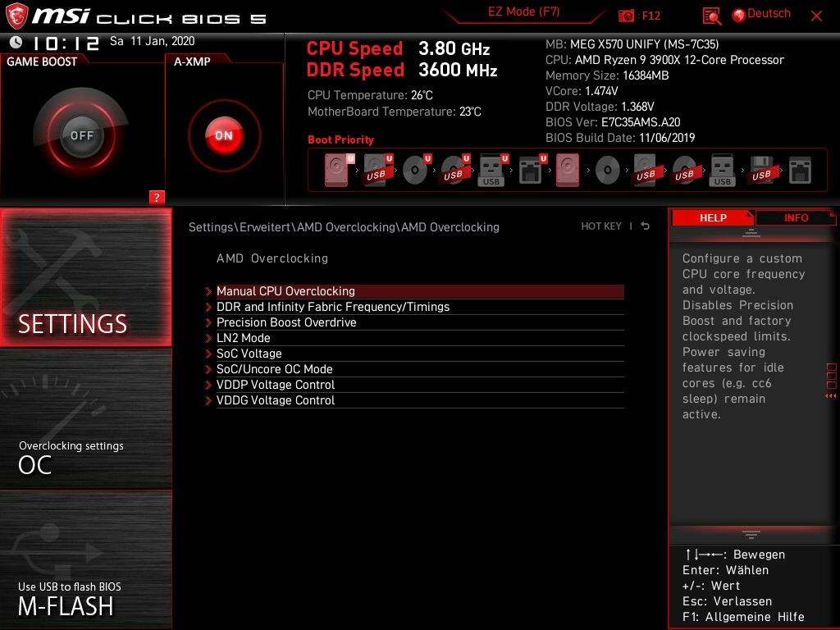Open the OC overclocking settings section
Image resolution: width=840 pixels, height=630 pixels.
click(85, 418)
